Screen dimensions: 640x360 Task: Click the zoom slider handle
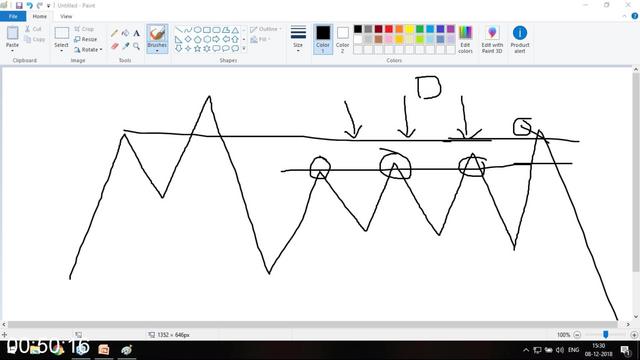(x=606, y=335)
